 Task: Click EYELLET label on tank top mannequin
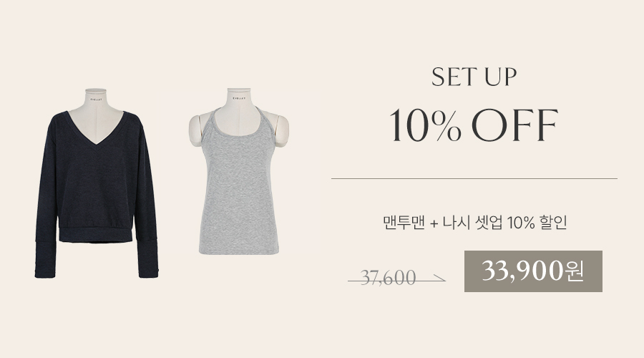(x=239, y=99)
